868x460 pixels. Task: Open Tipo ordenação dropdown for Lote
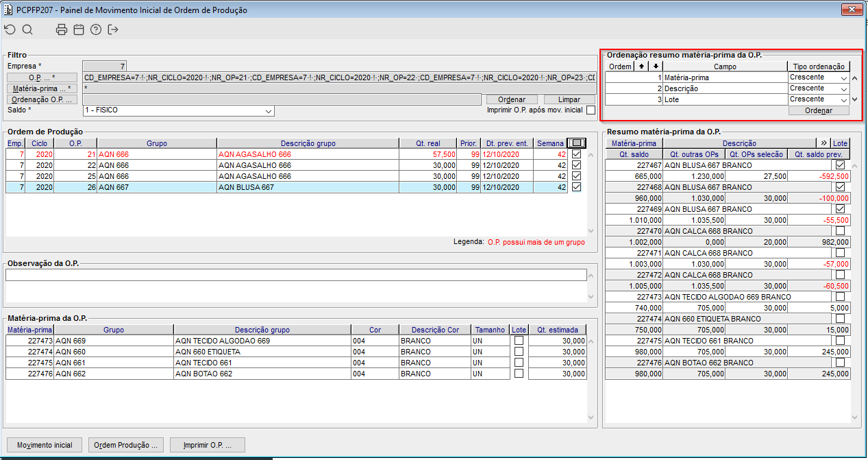coord(819,99)
